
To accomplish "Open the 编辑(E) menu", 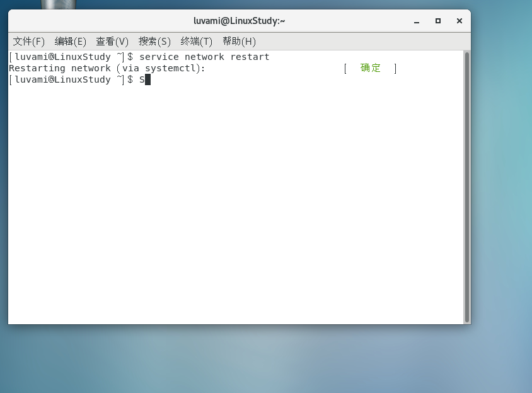I will click(x=70, y=42).
